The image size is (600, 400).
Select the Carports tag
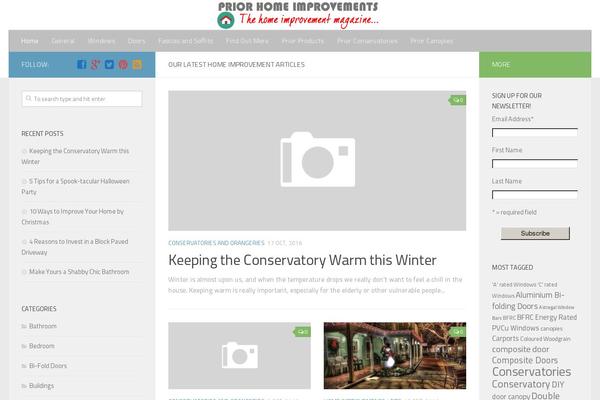505,339
